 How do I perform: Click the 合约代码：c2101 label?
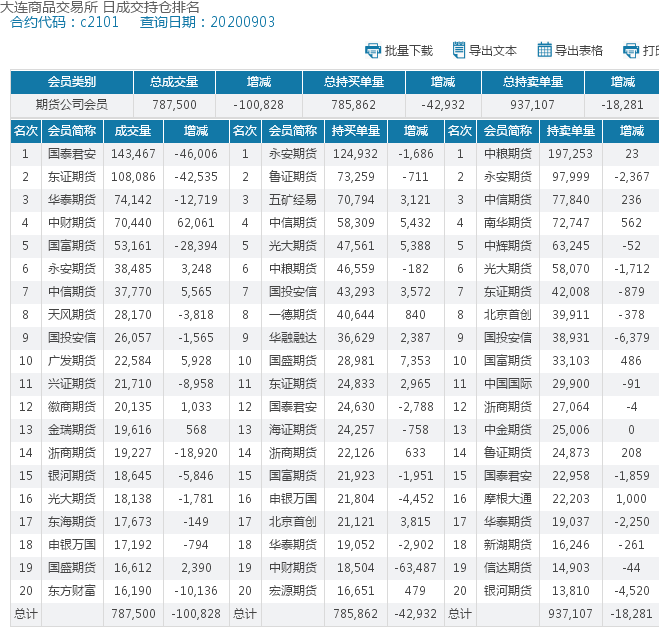tap(64, 22)
